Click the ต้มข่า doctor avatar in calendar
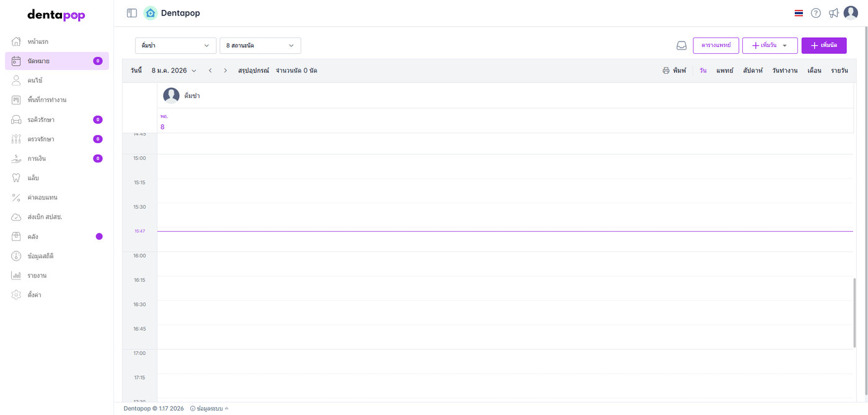Image resolution: width=868 pixels, height=415 pixels. (171, 95)
